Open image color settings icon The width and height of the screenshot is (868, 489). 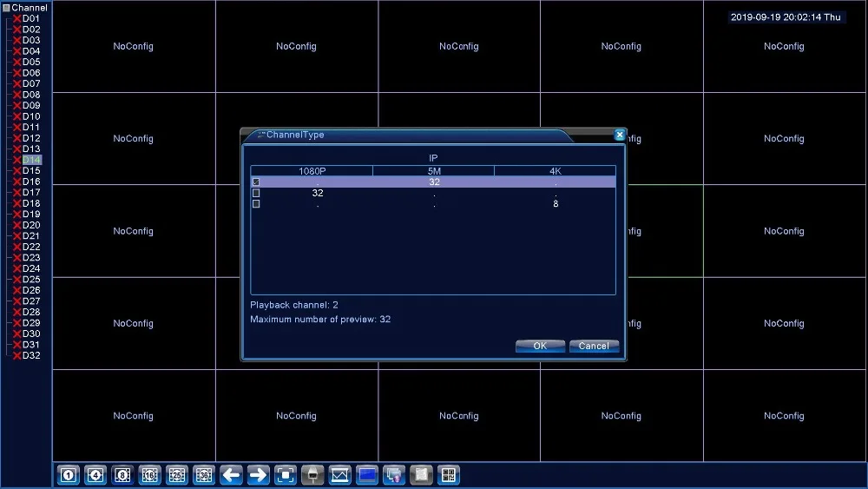point(339,475)
